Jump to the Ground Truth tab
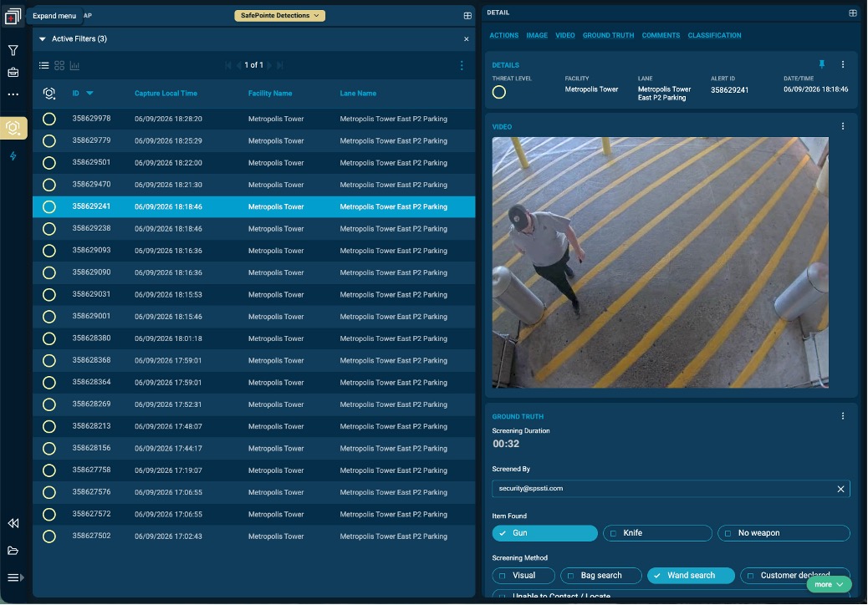 pos(609,35)
